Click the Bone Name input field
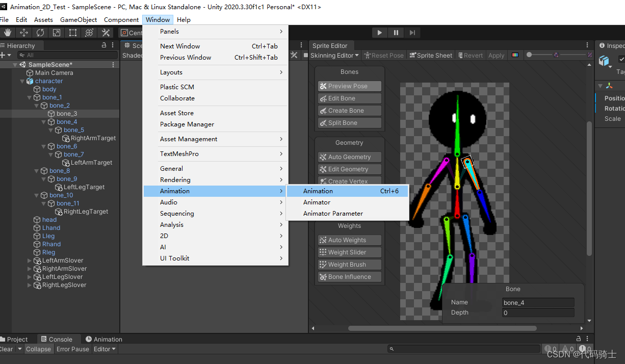The image size is (625, 364). point(538,302)
